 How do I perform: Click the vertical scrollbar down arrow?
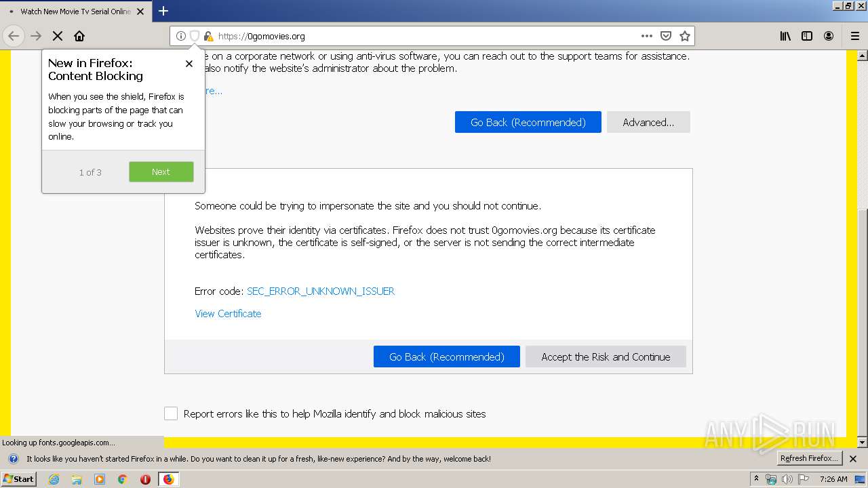point(863,442)
